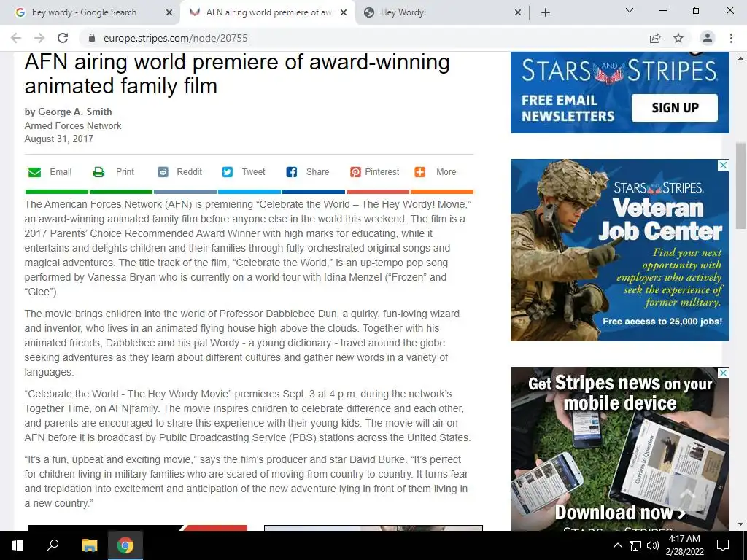Click the date 'August 31, 2017'
Screen dimensions: 747x560
tap(58, 139)
